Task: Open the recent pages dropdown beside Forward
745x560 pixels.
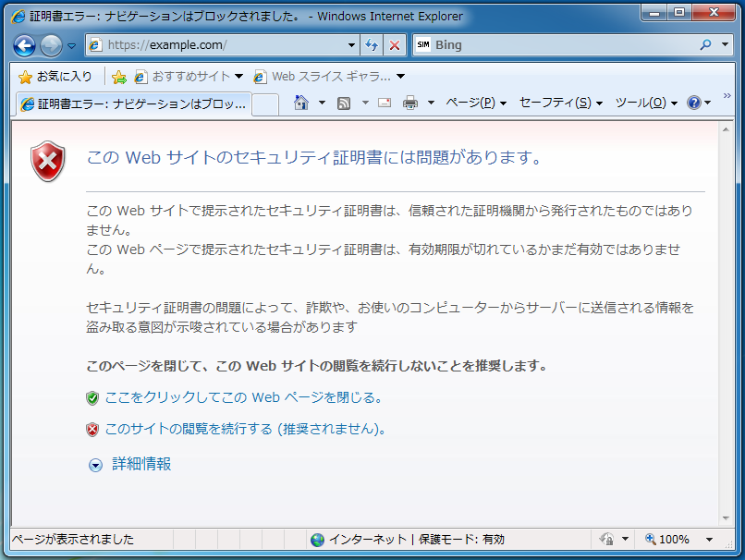Action: pos(72,45)
